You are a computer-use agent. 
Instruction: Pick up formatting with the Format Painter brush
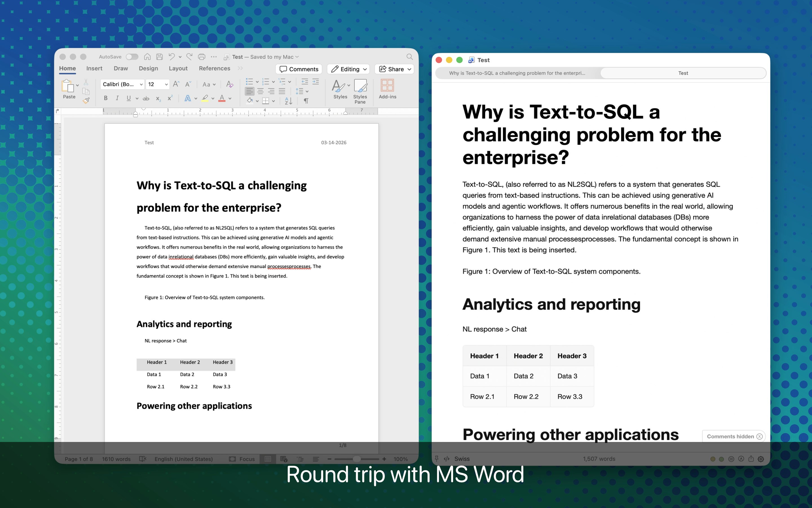86,100
